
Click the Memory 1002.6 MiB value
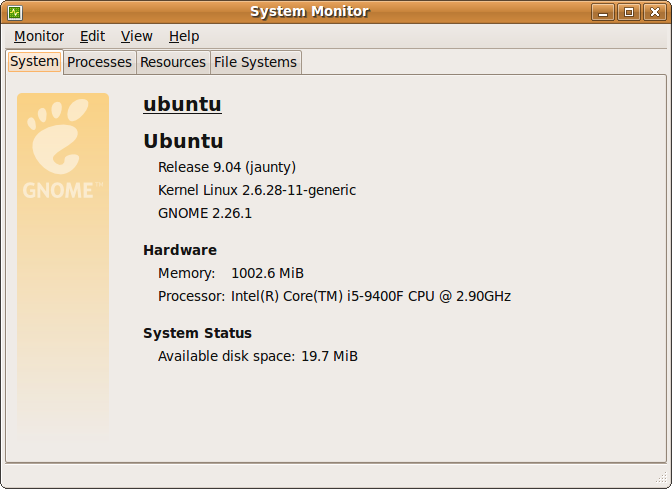267,273
